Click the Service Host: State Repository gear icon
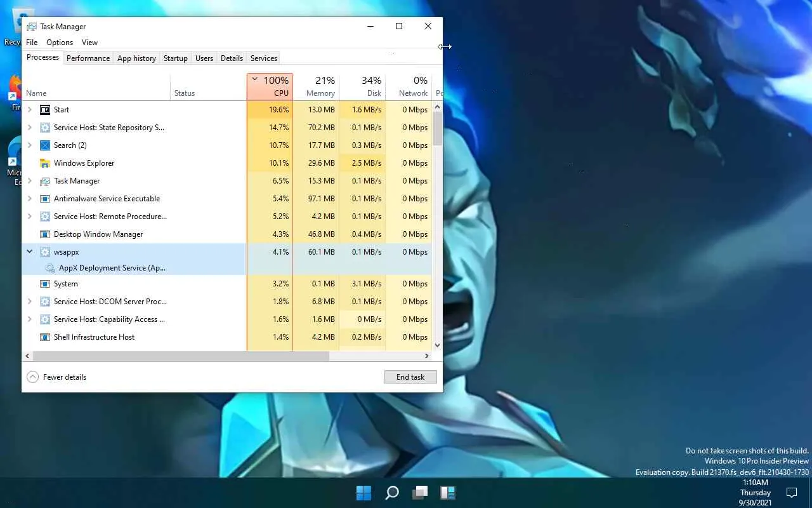812x508 pixels. 45,128
